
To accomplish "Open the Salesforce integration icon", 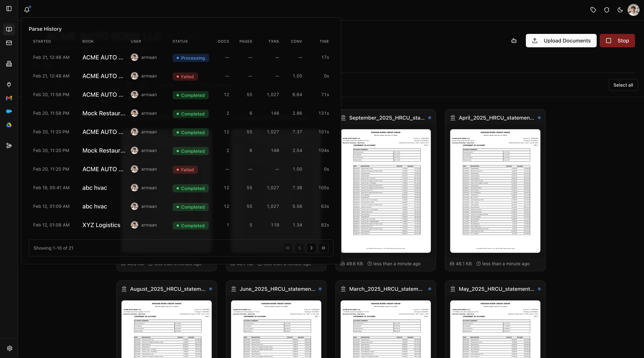I will (9, 111).
